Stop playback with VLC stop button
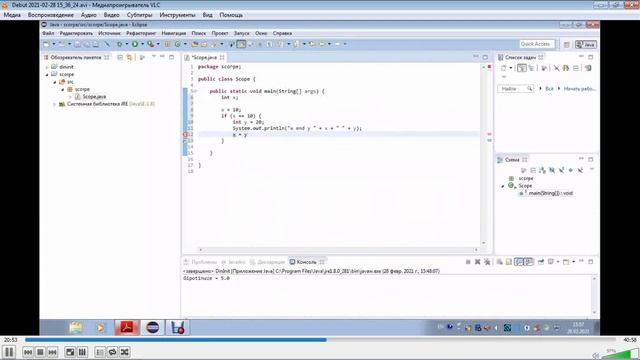 pyautogui.click(x=40, y=352)
